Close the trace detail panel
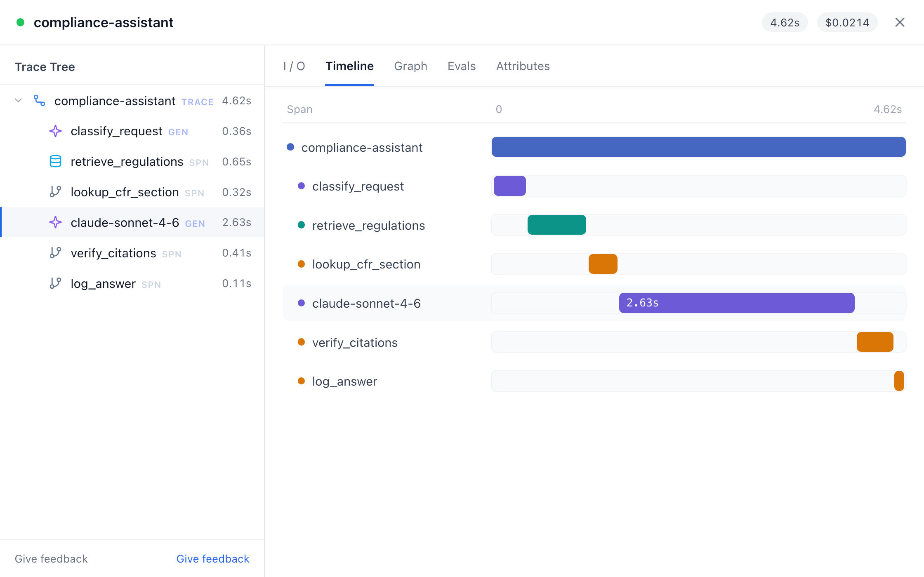 [x=900, y=22]
